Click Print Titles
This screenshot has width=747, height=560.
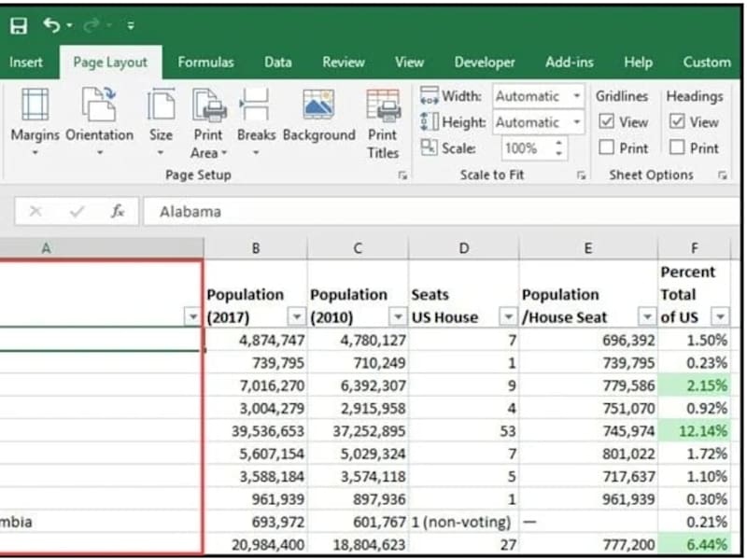point(383,124)
